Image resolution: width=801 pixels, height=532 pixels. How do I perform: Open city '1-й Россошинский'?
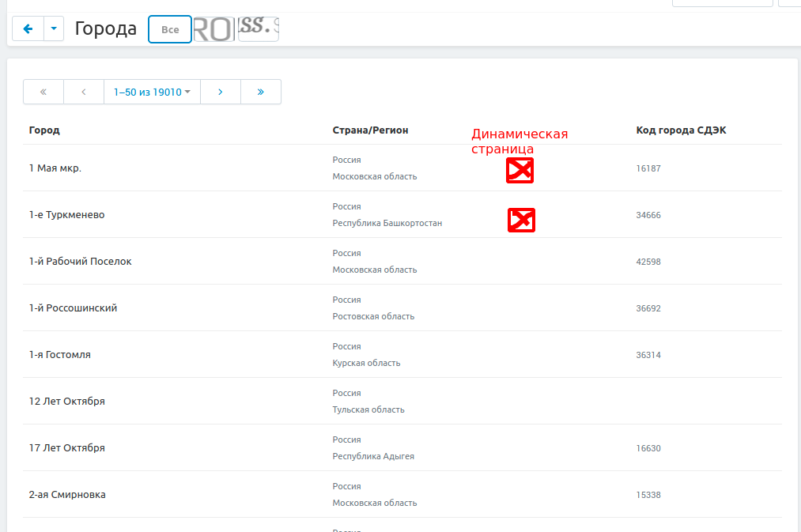[x=74, y=308]
